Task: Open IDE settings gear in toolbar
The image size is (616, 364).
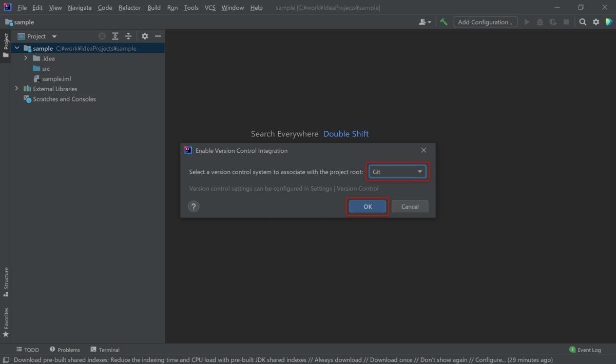Action: click(x=596, y=22)
